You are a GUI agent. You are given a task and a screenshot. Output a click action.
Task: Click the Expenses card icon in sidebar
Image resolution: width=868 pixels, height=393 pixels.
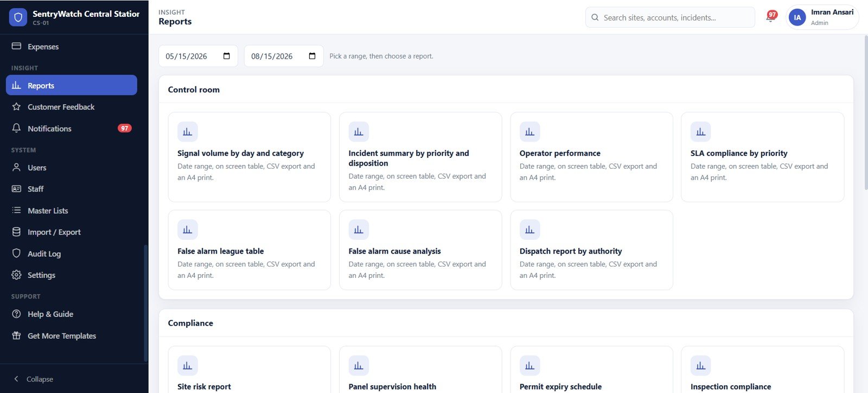click(16, 46)
